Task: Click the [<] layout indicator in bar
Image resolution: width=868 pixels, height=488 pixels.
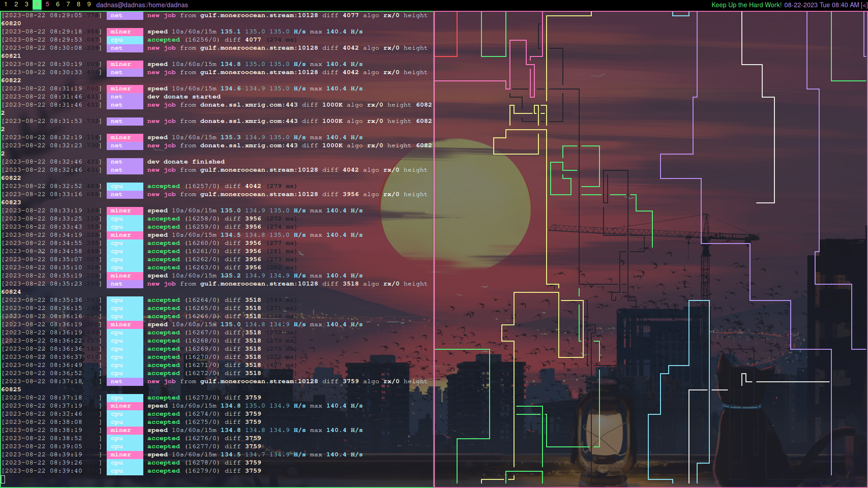Action: click(864, 5)
